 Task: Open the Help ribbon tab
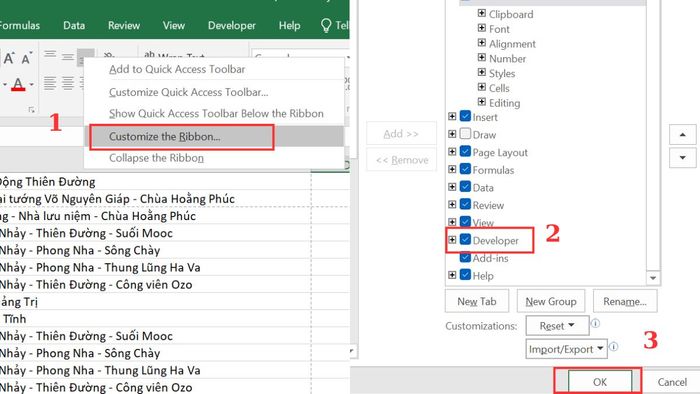[x=289, y=25]
